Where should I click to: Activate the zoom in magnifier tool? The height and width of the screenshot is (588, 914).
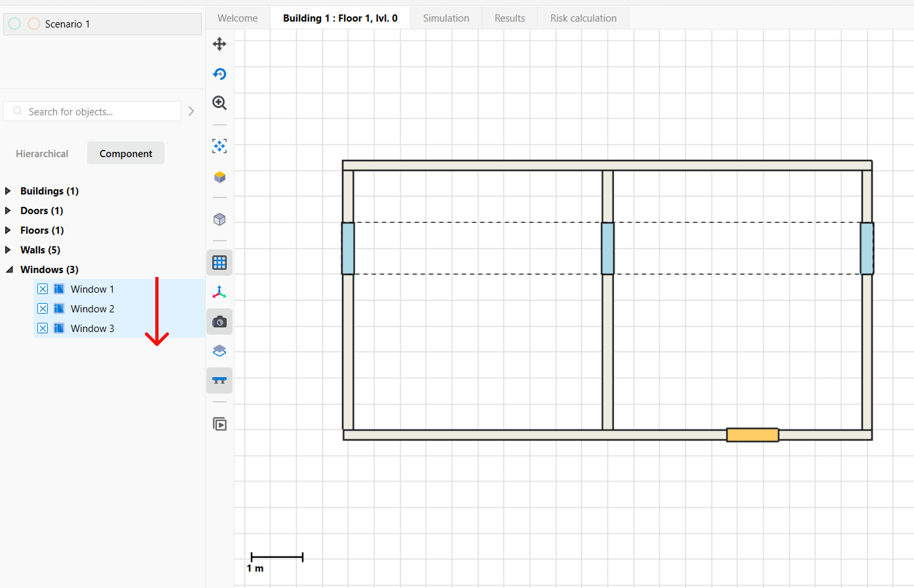[219, 103]
